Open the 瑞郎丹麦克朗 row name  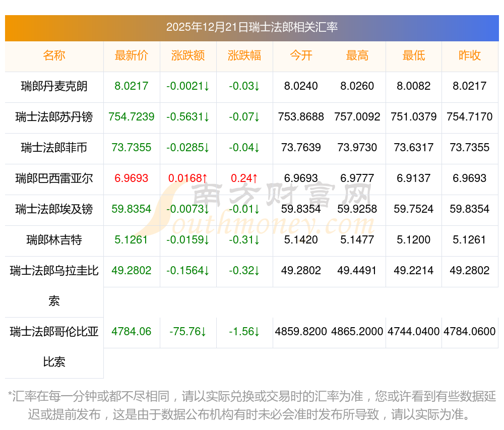(54, 86)
